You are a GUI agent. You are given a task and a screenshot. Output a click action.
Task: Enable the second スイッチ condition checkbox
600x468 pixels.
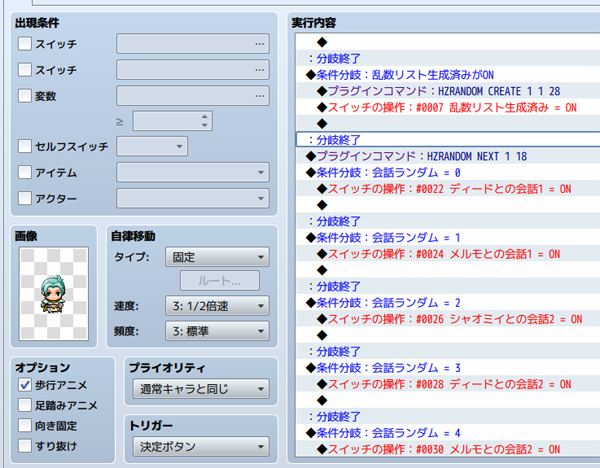point(25,70)
